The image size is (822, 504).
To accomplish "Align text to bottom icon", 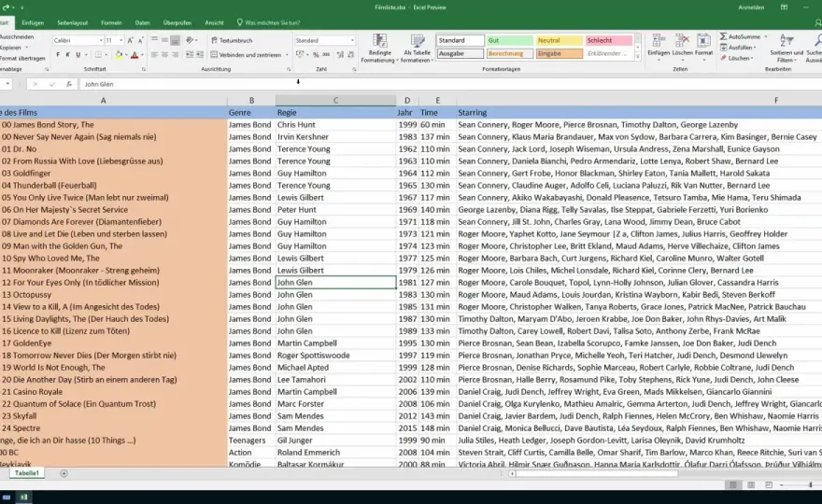I will (175, 40).
